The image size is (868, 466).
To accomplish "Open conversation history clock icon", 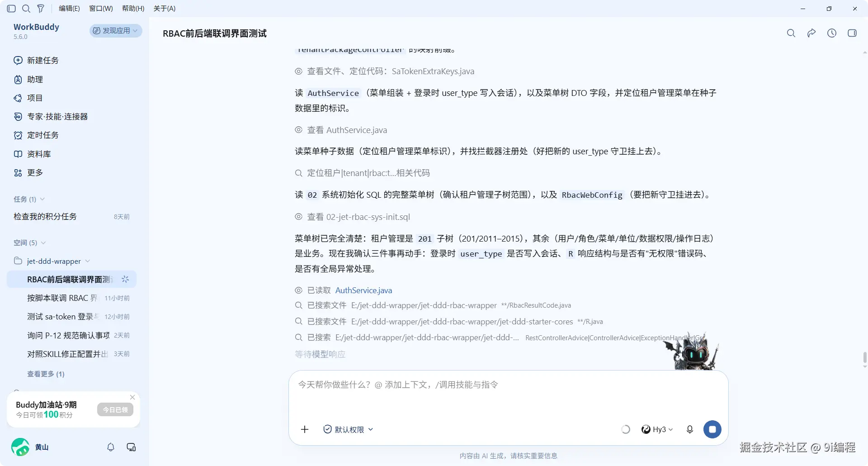I will coord(832,33).
